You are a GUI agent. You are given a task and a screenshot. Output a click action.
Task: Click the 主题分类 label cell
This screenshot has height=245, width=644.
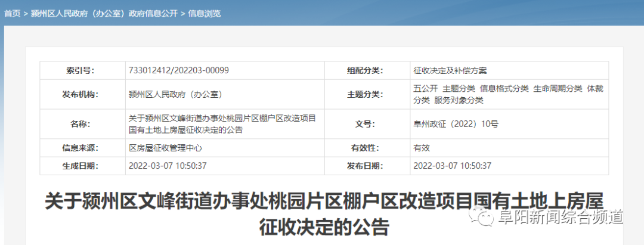367,94
